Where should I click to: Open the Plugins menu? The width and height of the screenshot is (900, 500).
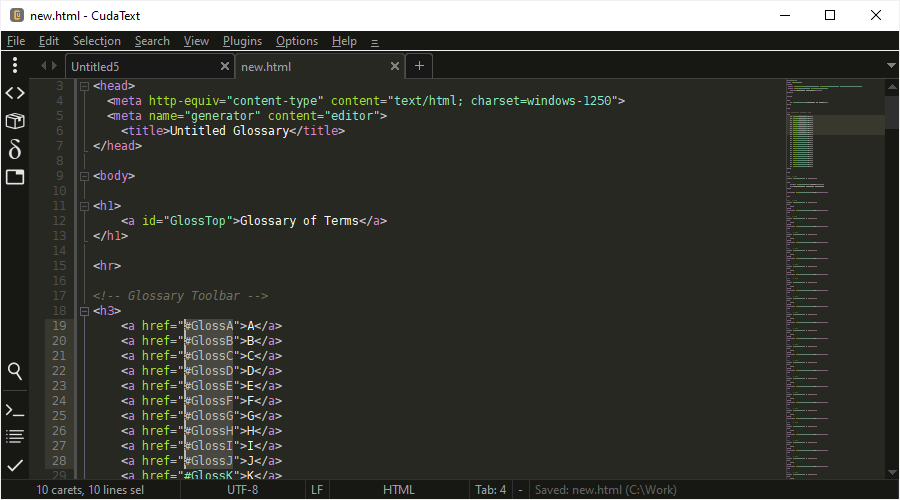coord(242,41)
